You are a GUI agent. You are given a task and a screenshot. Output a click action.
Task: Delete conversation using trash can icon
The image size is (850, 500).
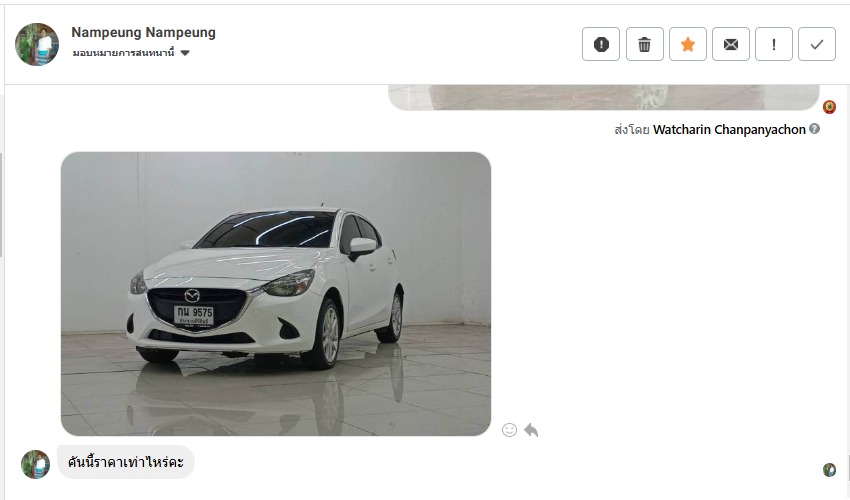[645, 44]
